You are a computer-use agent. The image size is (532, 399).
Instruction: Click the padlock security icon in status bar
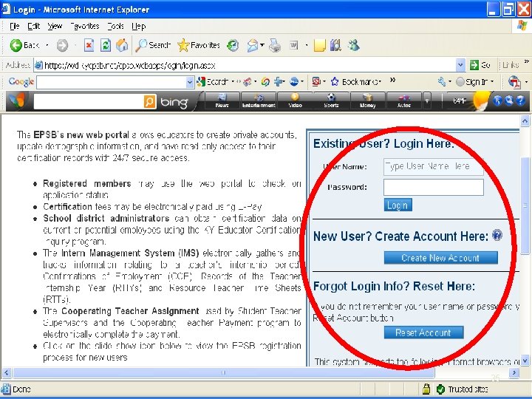point(426,389)
